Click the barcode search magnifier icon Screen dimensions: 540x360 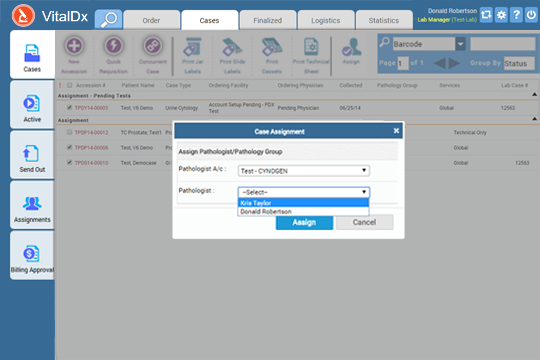(x=384, y=42)
